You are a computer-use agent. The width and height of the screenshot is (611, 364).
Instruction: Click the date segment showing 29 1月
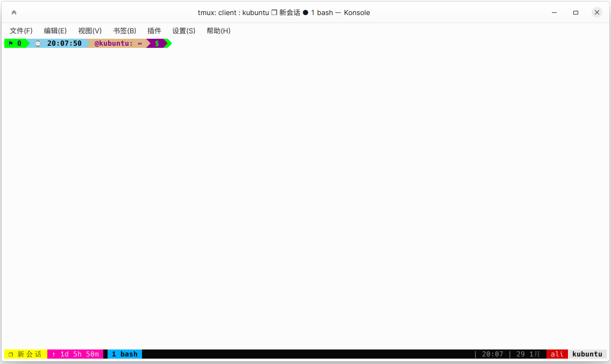(528, 354)
